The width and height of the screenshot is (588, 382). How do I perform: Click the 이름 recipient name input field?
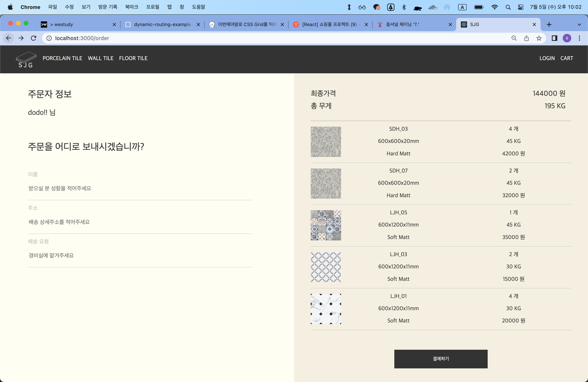140,188
